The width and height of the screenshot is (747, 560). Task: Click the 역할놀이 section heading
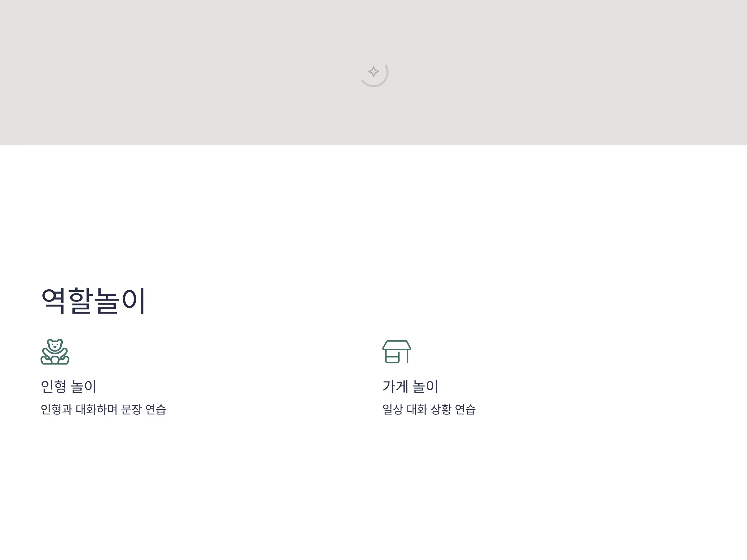pyautogui.click(x=93, y=301)
